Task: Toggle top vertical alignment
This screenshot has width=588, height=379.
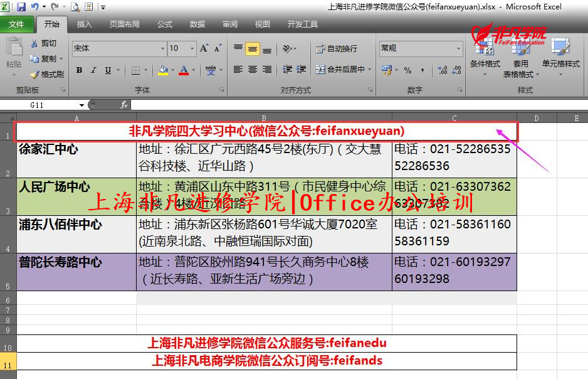Action: pyautogui.click(x=238, y=48)
